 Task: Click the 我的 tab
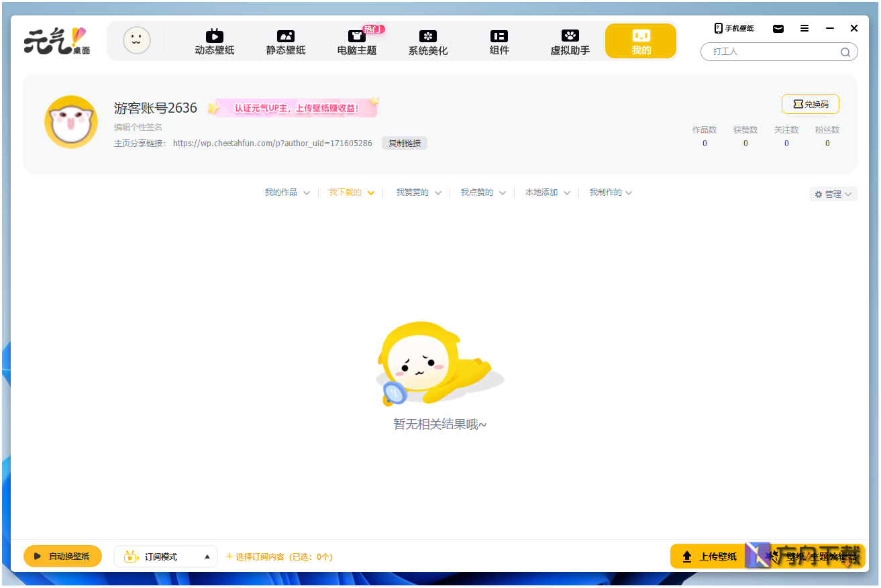[641, 42]
